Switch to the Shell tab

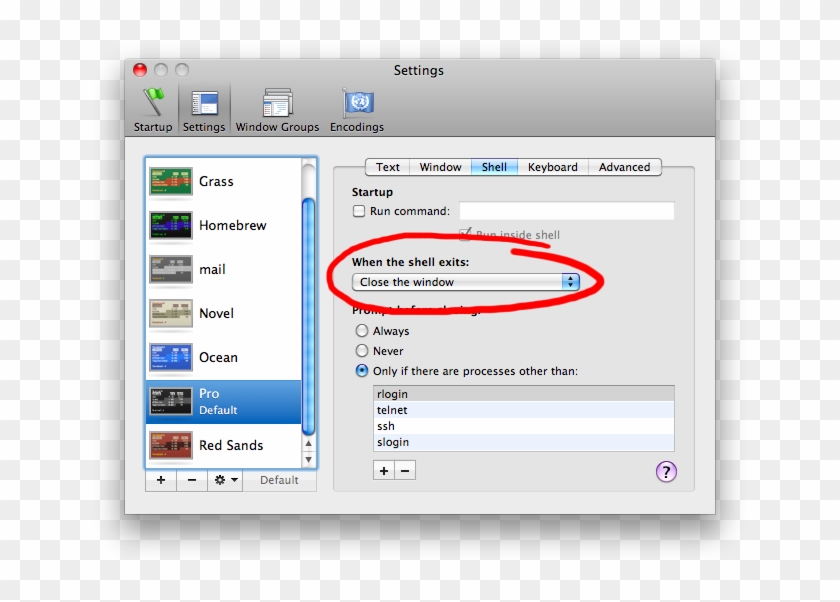click(494, 167)
